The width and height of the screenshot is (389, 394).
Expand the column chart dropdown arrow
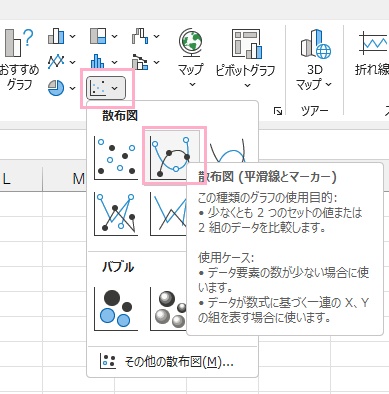click(x=72, y=36)
